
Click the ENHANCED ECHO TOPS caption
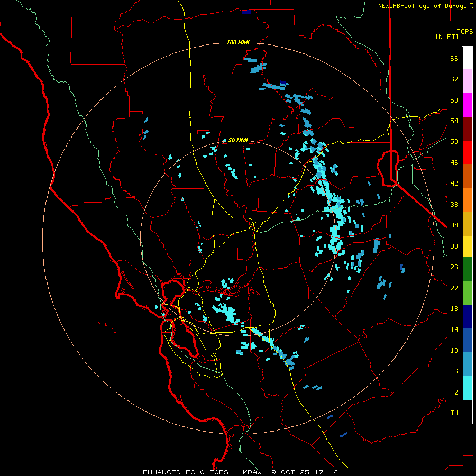(x=186, y=472)
